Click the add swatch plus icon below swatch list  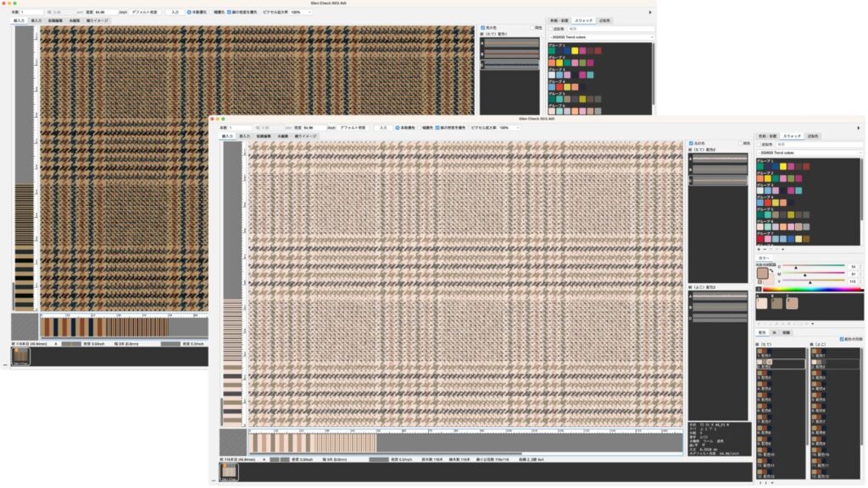click(x=759, y=249)
